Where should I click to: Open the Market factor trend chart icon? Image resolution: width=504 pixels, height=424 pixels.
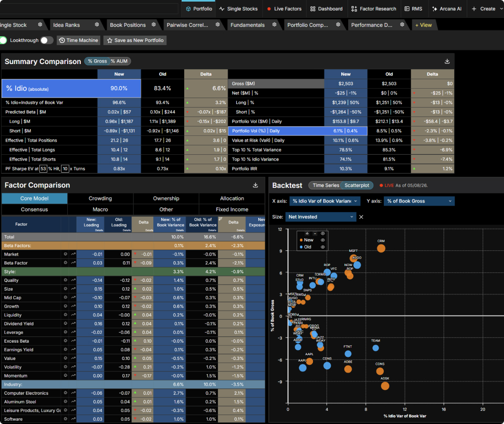tap(73, 254)
